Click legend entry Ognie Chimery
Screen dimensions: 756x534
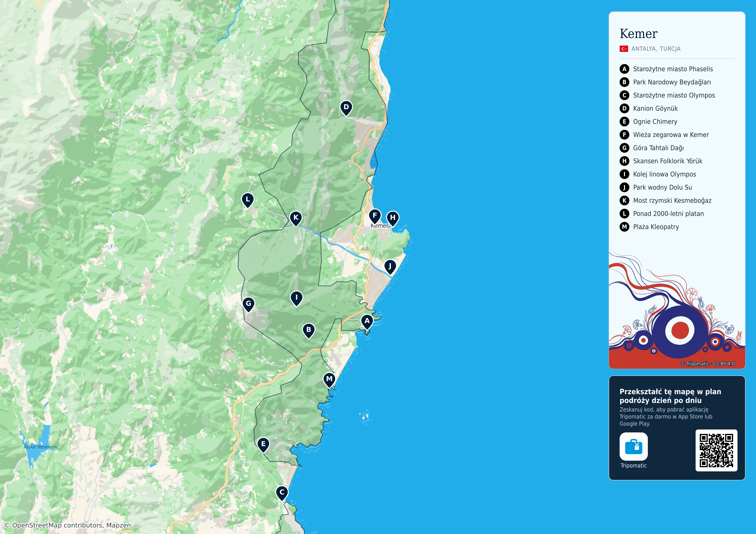click(655, 122)
